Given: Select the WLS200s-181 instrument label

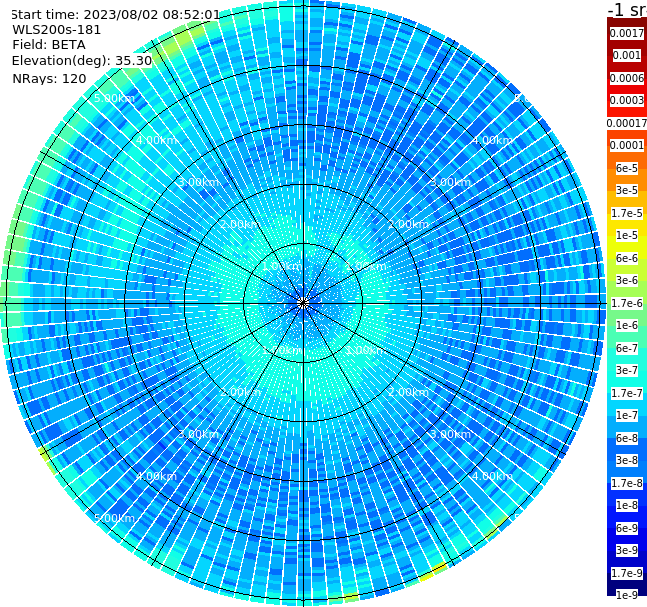Looking at the screenshot, I should (57, 30).
